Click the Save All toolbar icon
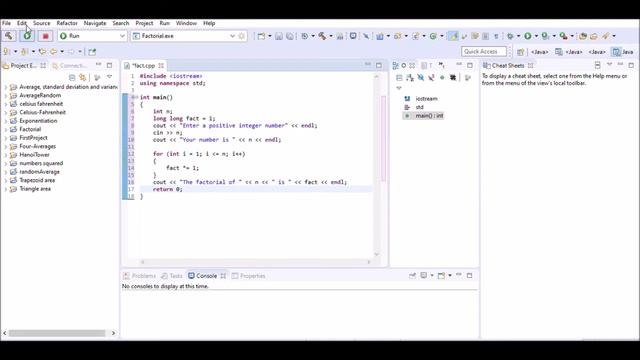Screen dimensions: 640x360 tap(290, 36)
